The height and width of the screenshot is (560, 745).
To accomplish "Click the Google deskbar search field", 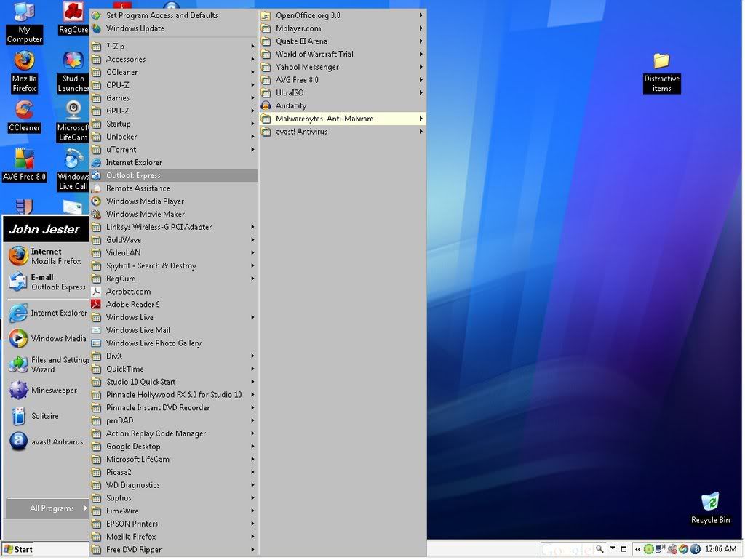I will point(567,549).
